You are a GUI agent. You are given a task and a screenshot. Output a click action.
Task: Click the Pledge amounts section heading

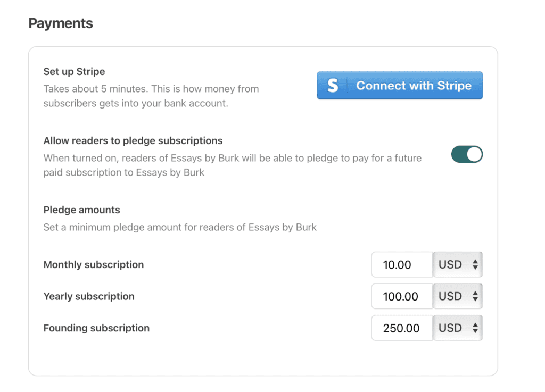[81, 210]
